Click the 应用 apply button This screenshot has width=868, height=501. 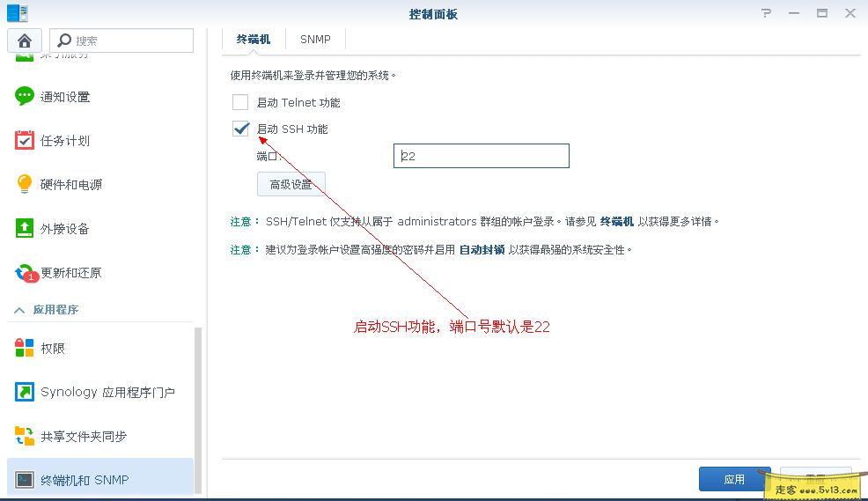(734, 479)
